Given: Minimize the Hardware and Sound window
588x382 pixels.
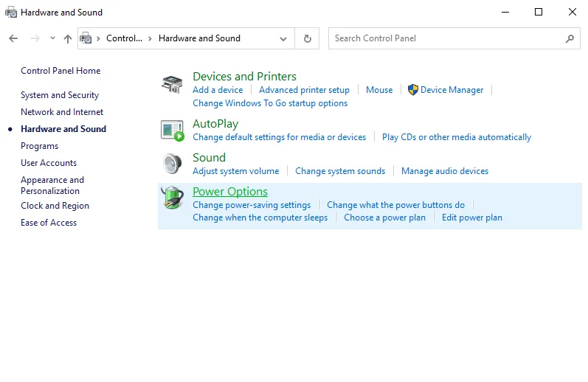Looking at the screenshot, I should [505, 12].
